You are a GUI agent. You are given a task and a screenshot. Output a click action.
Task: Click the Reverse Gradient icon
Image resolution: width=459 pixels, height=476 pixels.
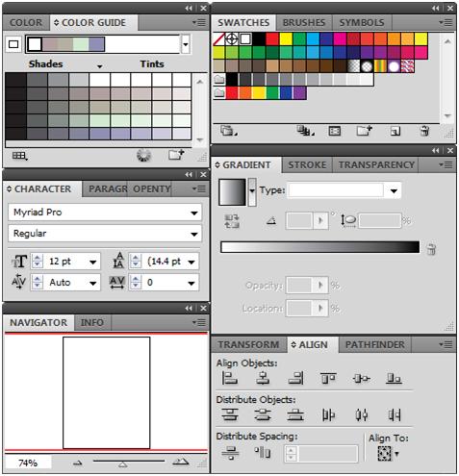pos(231,221)
